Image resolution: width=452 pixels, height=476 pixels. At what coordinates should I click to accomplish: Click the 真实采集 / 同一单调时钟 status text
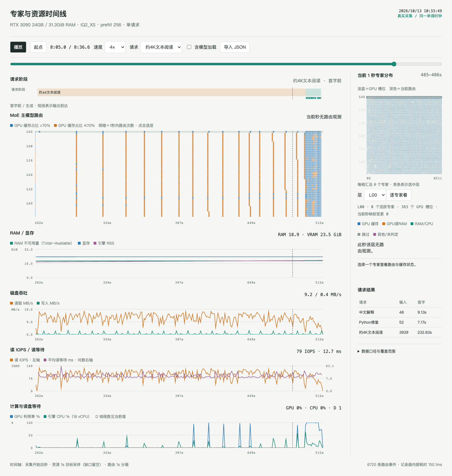coord(420,16)
